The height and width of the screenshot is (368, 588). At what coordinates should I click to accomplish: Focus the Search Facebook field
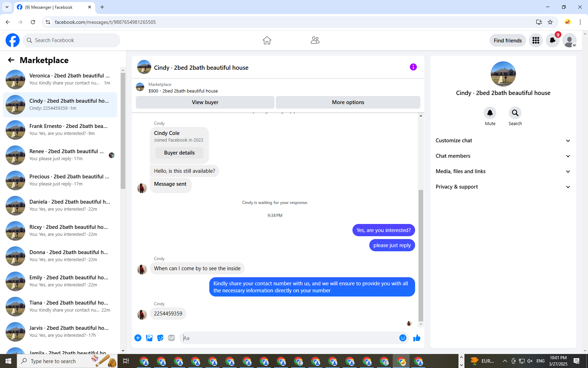point(71,40)
